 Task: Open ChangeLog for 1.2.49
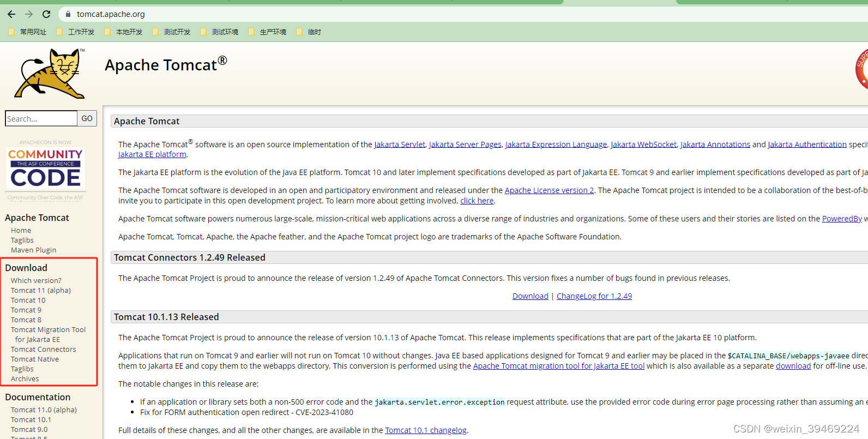(594, 296)
